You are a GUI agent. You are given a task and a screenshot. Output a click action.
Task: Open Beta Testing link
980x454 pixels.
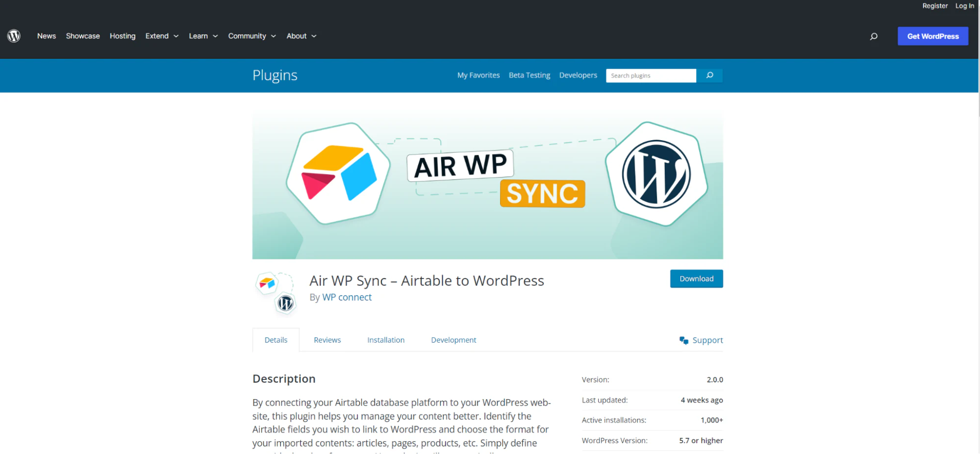pyautogui.click(x=529, y=75)
